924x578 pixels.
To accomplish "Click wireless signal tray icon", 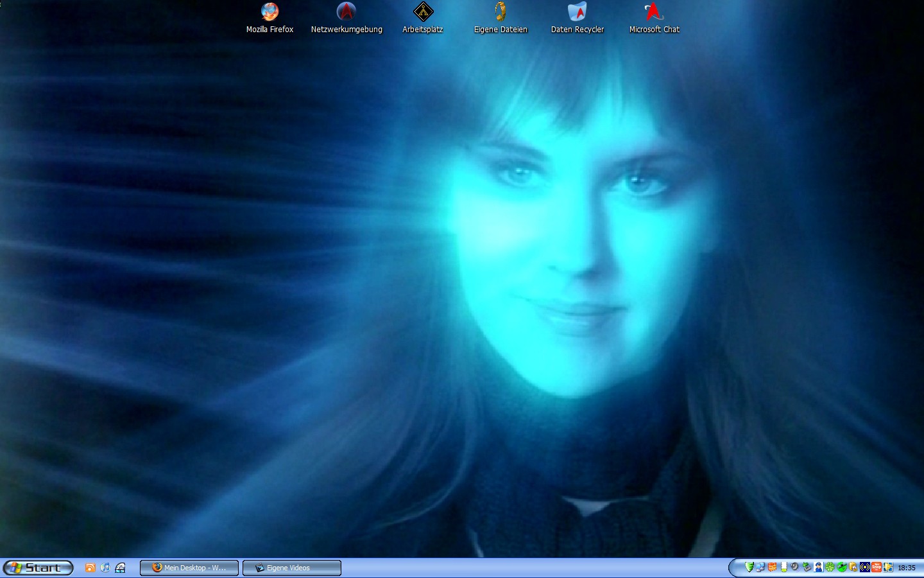I will click(x=865, y=567).
